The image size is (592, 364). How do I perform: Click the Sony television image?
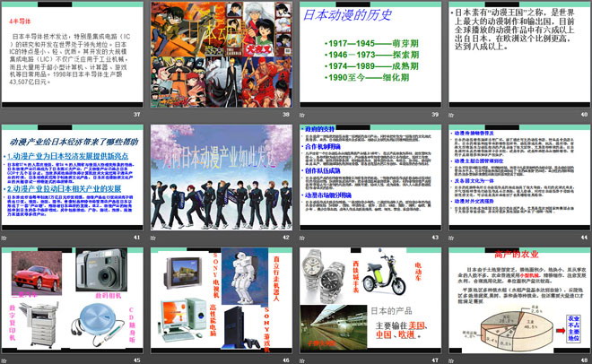pos(183,273)
